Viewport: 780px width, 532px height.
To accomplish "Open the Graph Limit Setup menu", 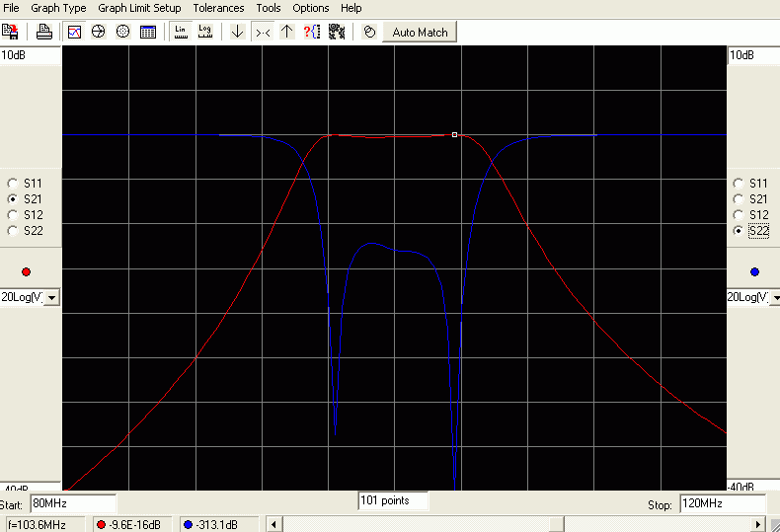I will 139,8.
